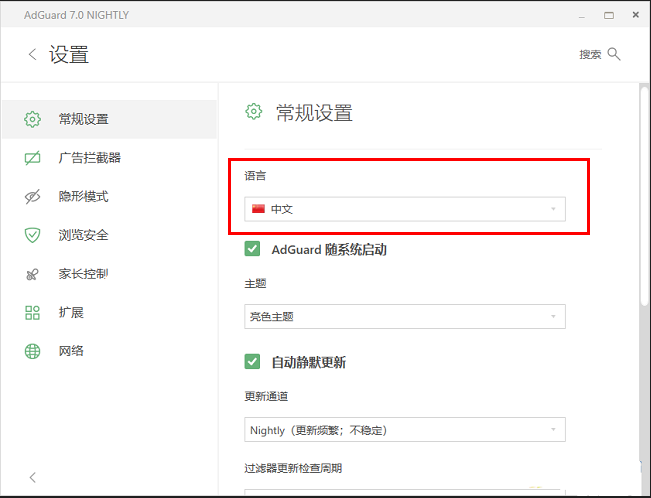This screenshot has height=498, width=651.
Task: Click the 网络 globe icon
Action: point(32,351)
